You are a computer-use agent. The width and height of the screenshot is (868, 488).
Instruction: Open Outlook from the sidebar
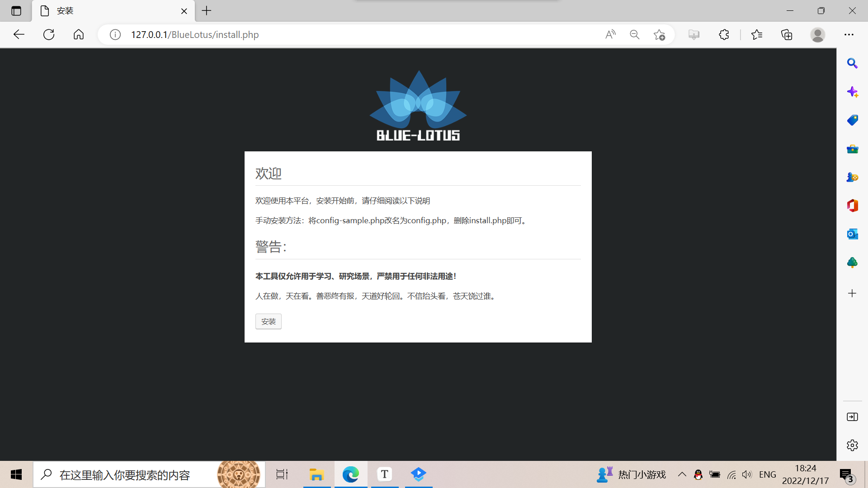click(853, 234)
